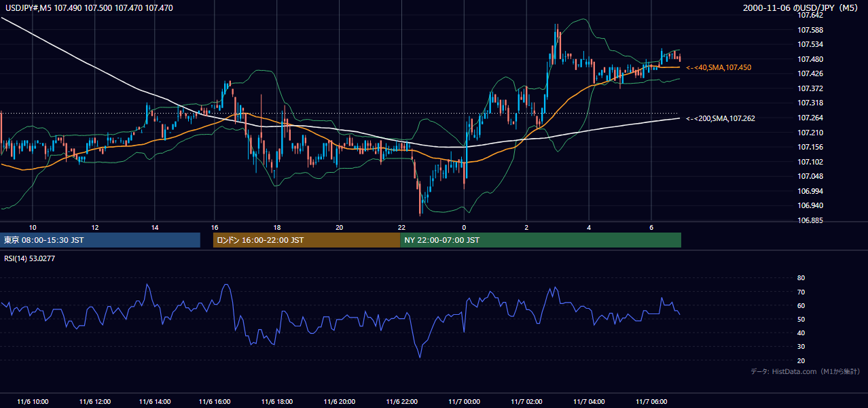Screen dimensions: 868x408
Task: Click the 11/7 02:00 bottom time label
Action: coord(526,401)
